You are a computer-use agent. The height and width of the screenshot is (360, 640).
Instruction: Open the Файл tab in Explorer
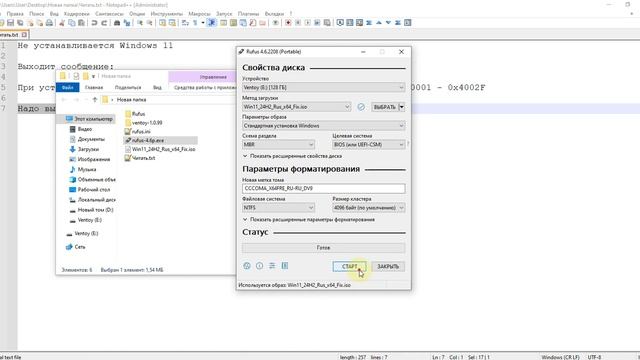[68, 87]
